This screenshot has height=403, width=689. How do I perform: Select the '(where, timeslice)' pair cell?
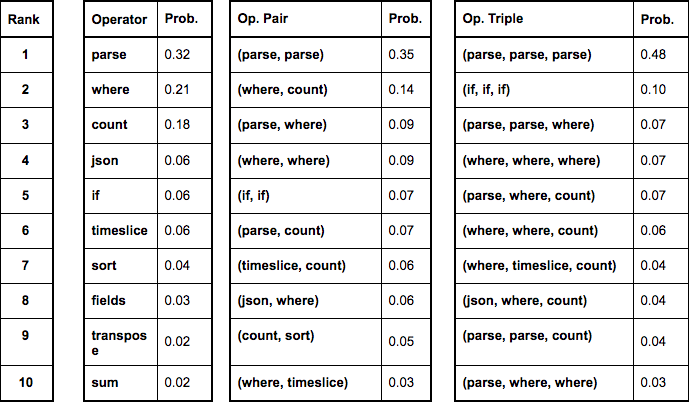point(306,382)
